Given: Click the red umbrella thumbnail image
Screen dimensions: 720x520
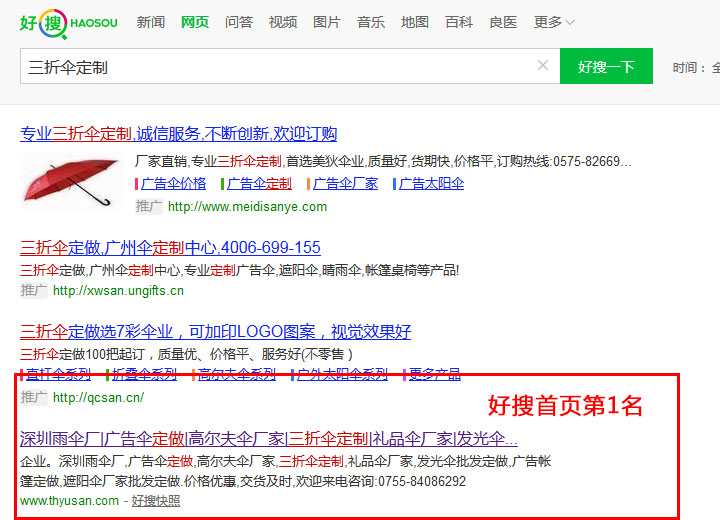Looking at the screenshot, I should pyautogui.click(x=72, y=180).
